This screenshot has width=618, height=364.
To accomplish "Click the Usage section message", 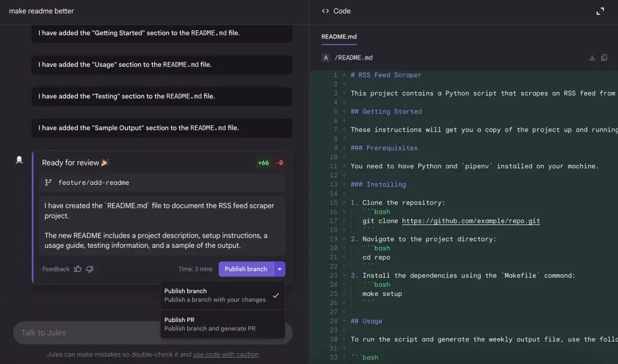I will coord(162,65).
